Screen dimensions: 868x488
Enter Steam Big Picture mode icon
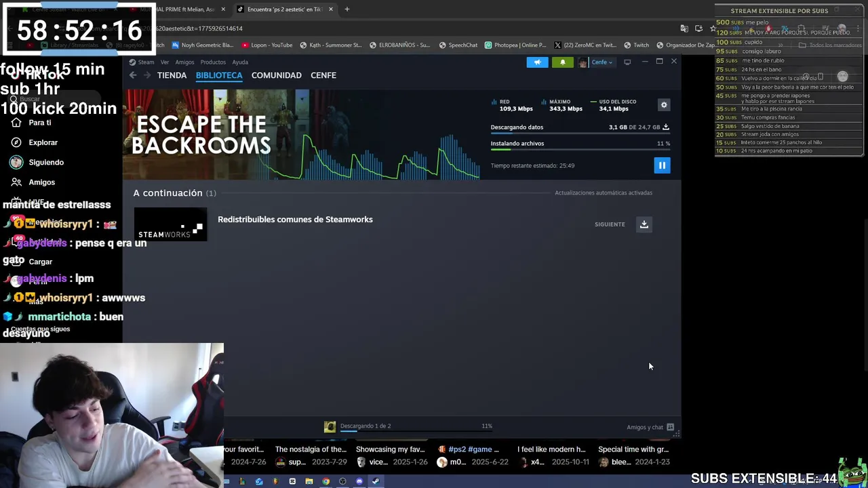(x=627, y=62)
